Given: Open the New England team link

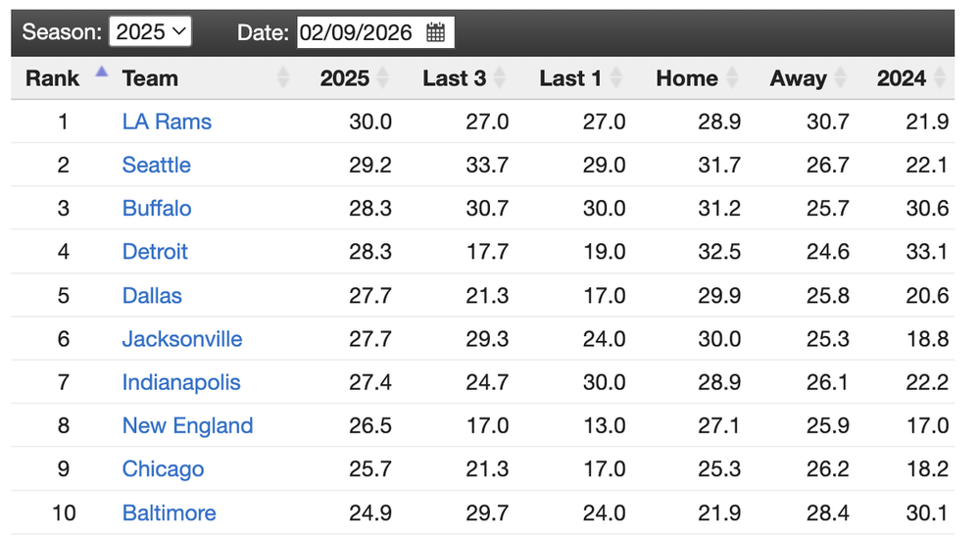Looking at the screenshot, I should (187, 425).
